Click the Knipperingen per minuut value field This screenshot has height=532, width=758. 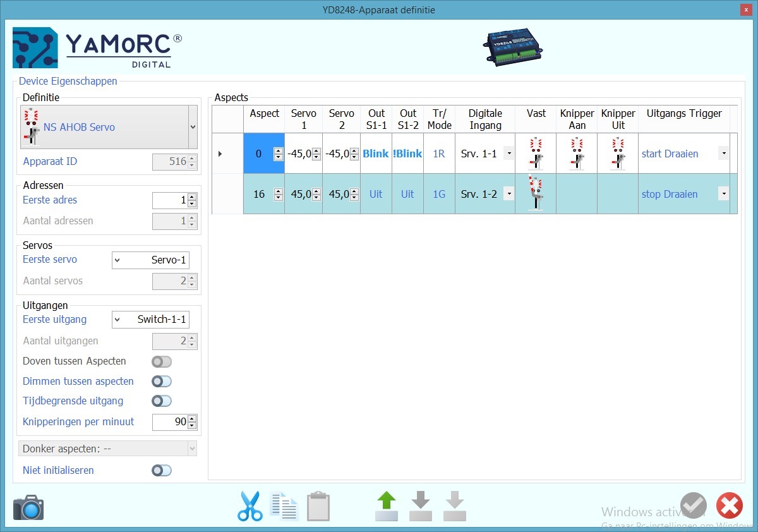[169, 422]
